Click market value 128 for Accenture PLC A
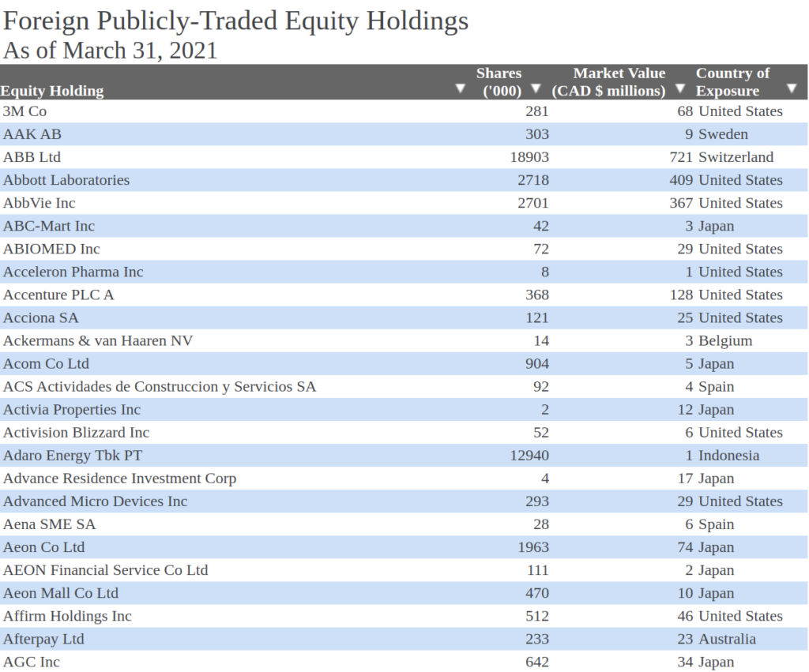This screenshot has width=809, height=672. click(681, 295)
